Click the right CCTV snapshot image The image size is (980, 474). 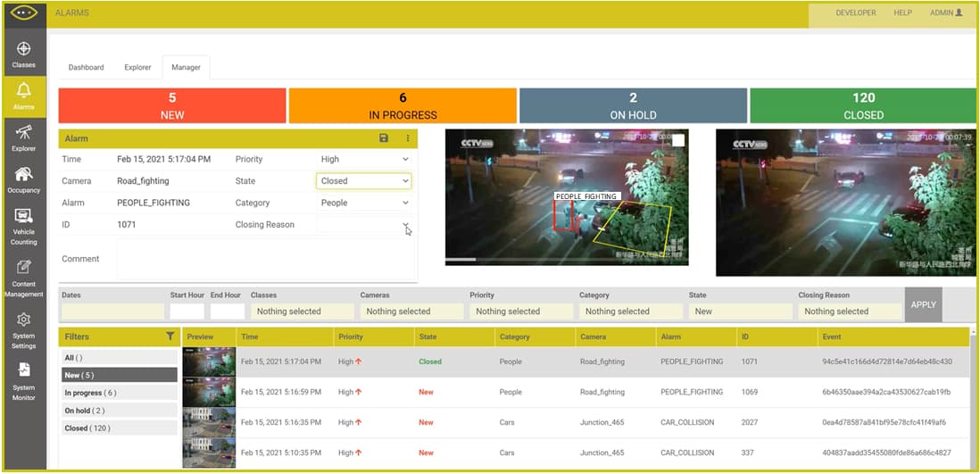tap(845, 203)
